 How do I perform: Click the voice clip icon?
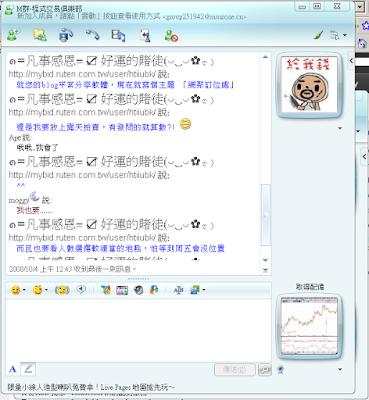81,290
